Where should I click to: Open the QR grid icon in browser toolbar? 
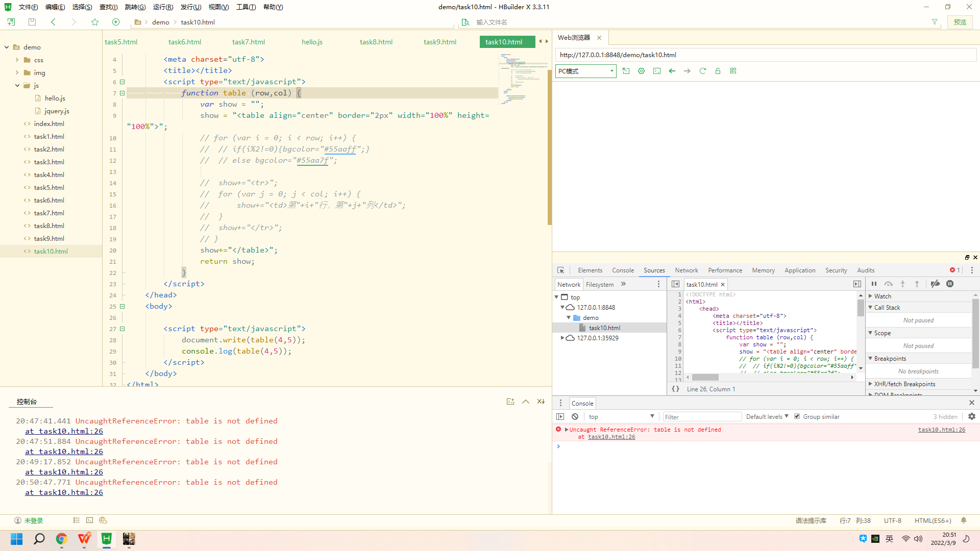point(733,71)
